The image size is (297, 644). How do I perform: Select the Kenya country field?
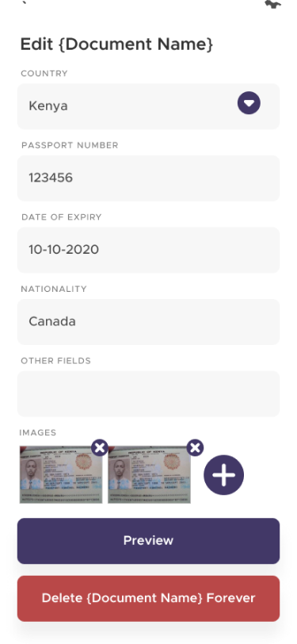[148, 106]
